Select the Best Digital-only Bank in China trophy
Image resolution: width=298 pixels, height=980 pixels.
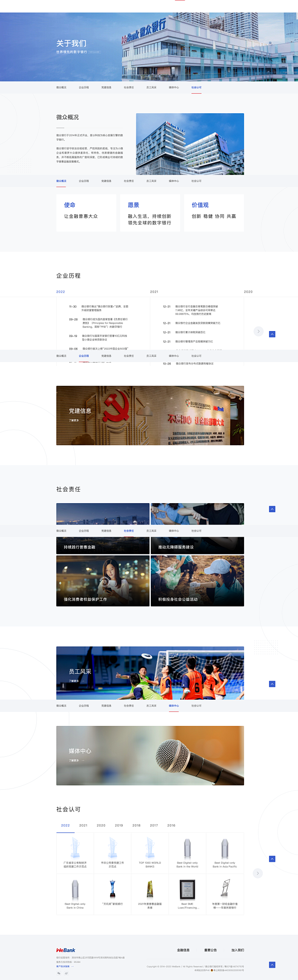pyautogui.click(x=75, y=894)
